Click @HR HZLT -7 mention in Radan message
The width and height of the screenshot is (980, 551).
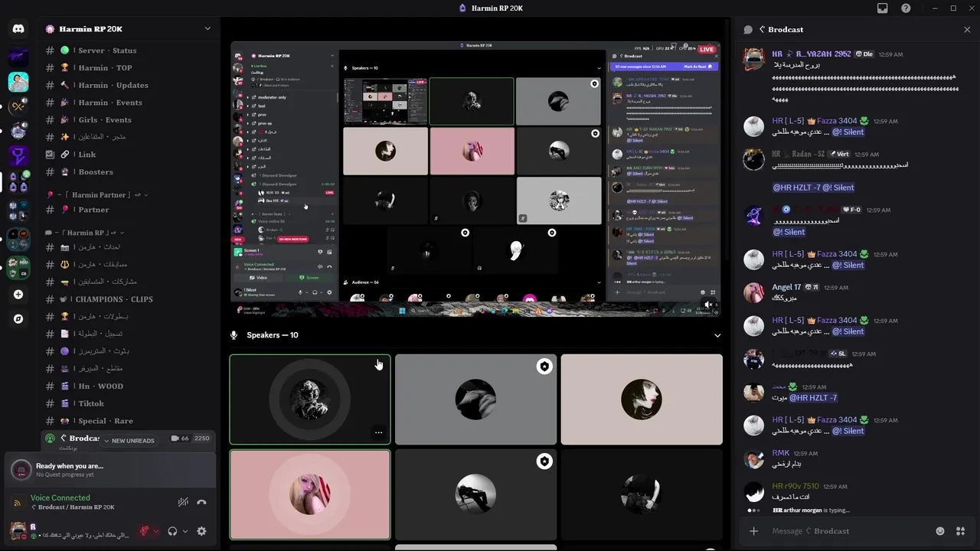pyautogui.click(x=795, y=187)
